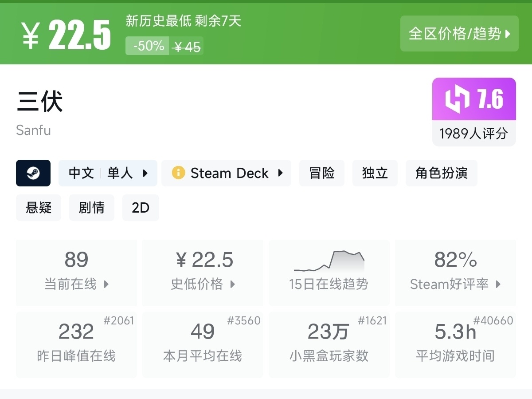Select the 角色扮演 genre tag
The height and width of the screenshot is (399, 532).
tap(442, 173)
